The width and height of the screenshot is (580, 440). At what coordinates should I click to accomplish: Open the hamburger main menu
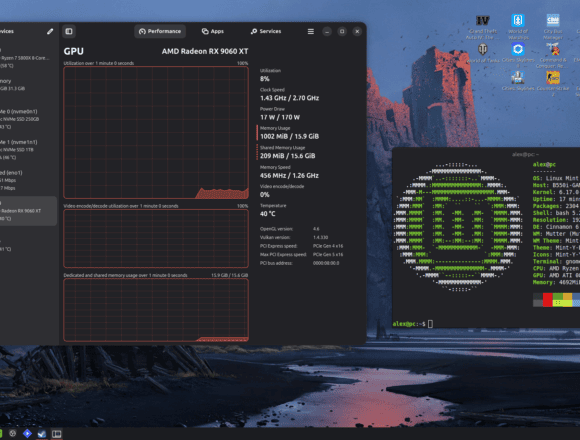pyautogui.click(x=311, y=31)
